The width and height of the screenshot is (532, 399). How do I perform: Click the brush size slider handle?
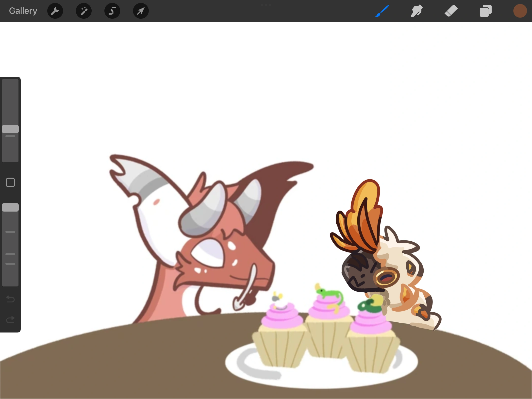(x=10, y=129)
